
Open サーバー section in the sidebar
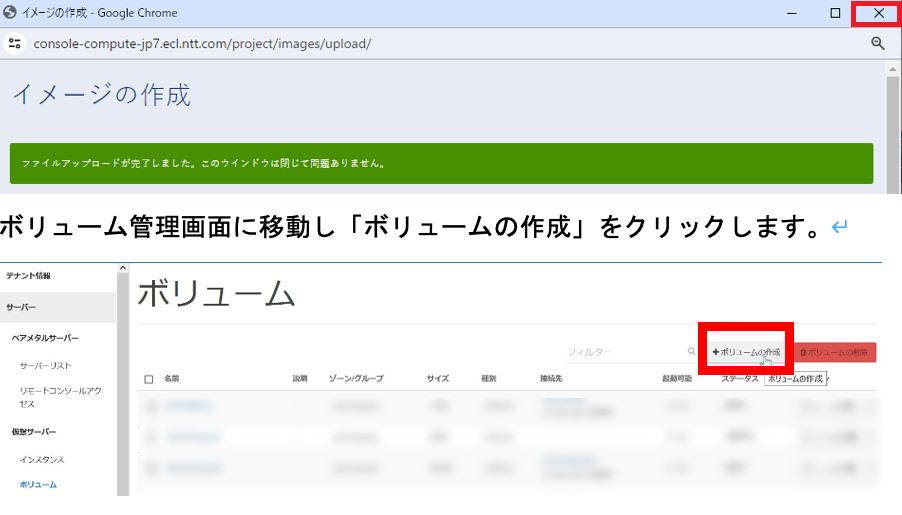58,307
